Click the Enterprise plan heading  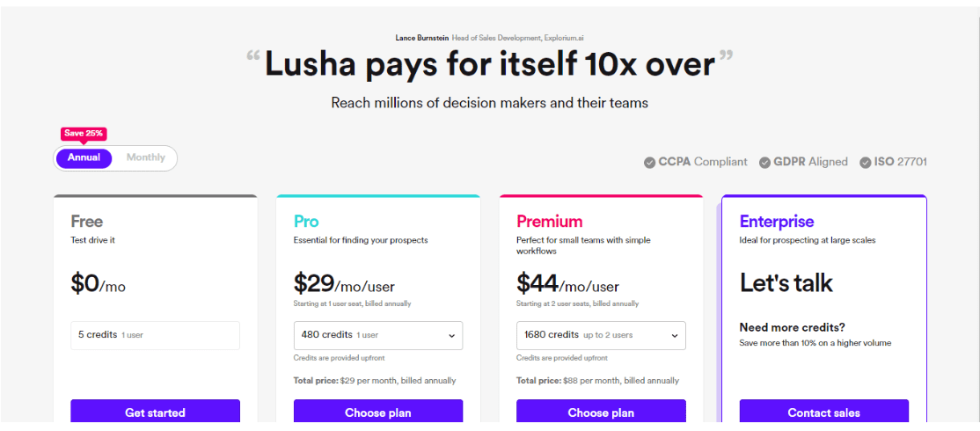coord(777,222)
